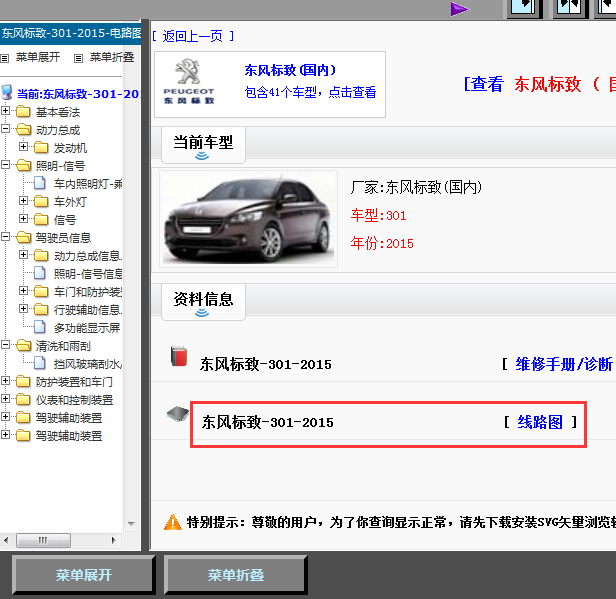Click the folder icon of 发动机
The image size is (616, 599).
click(41, 147)
